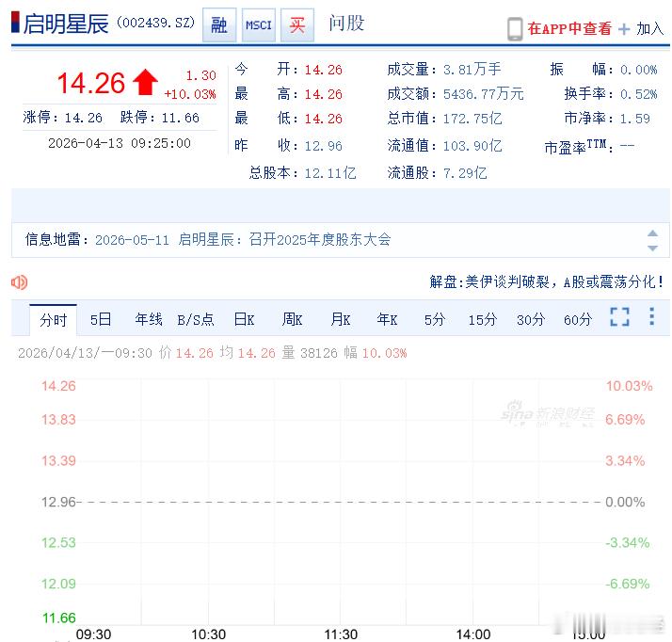The width and height of the screenshot is (672, 642).
Task: Click the 加入 watchlist link
Action: click(649, 29)
